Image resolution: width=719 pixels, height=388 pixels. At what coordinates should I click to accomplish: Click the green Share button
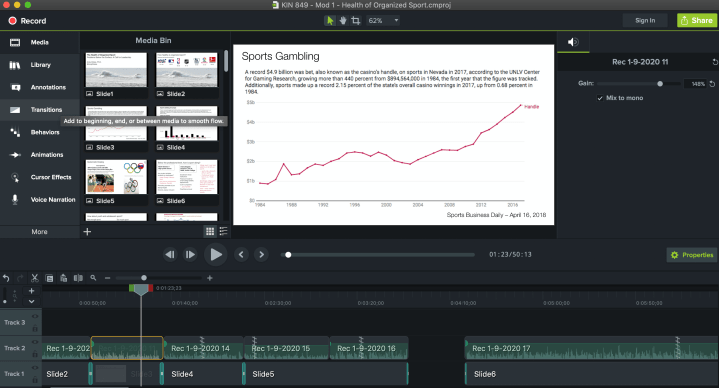697,20
